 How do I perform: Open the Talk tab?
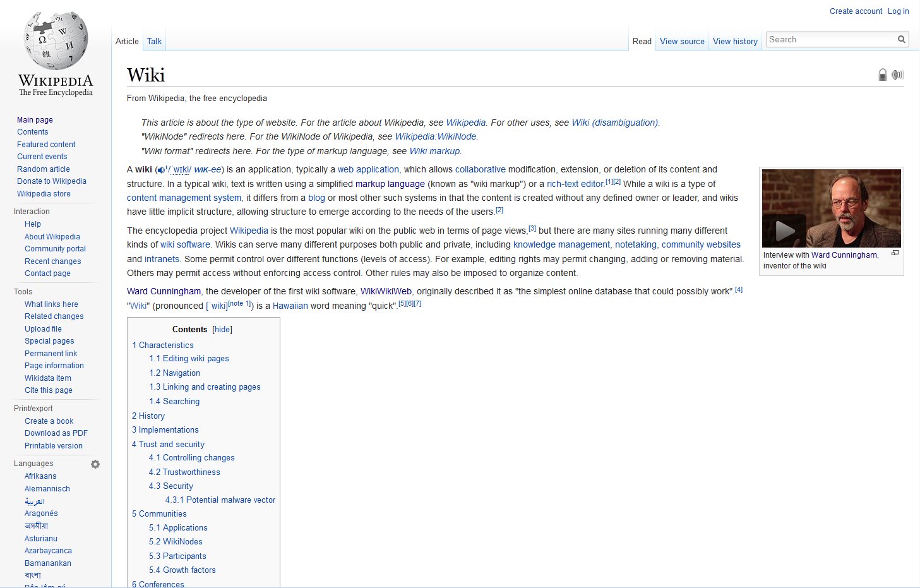(x=154, y=41)
